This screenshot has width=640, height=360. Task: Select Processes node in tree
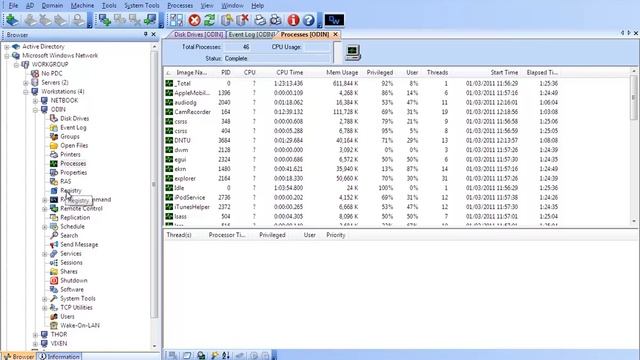click(73, 163)
